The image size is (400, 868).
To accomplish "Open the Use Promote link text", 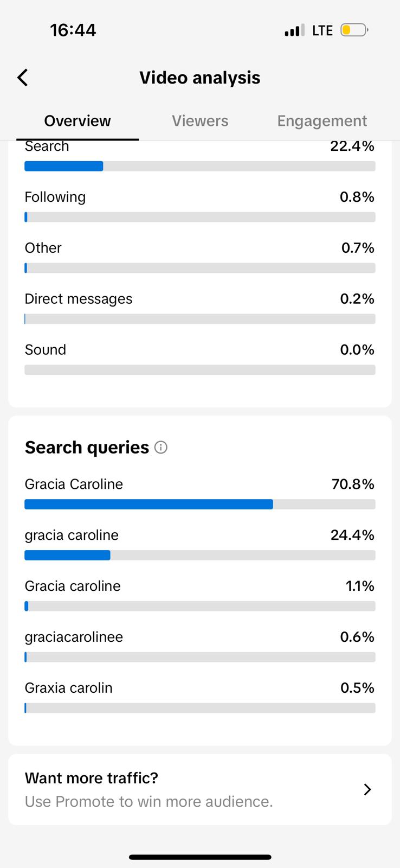I will [x=149, y=801].
